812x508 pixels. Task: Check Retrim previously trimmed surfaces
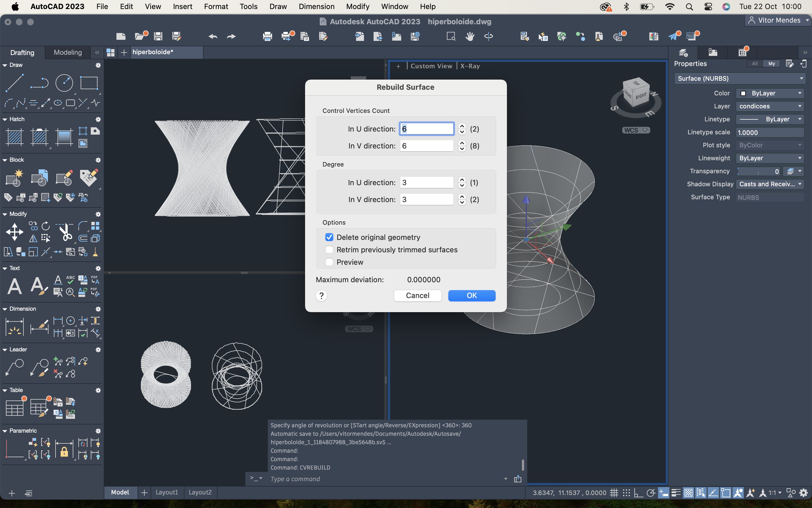(329, 250)
